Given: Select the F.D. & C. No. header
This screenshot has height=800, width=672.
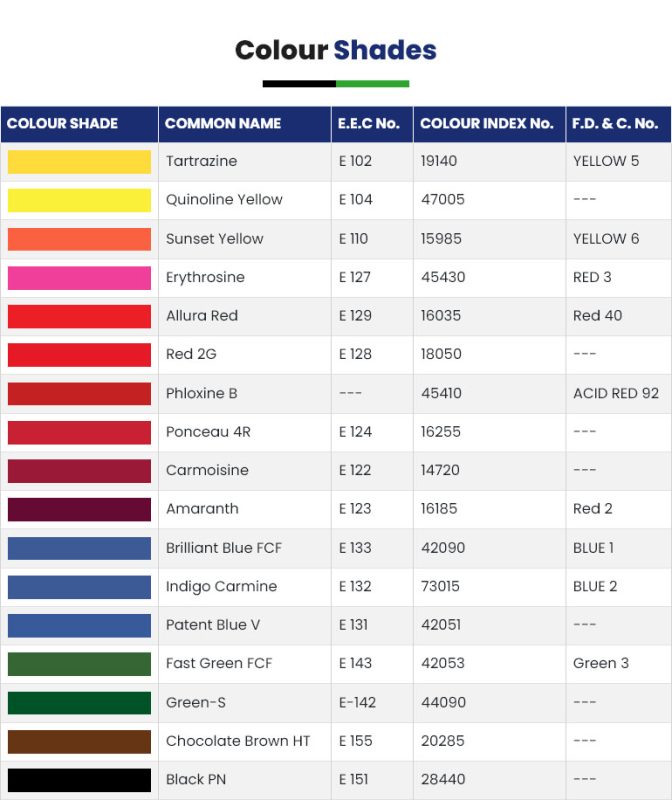Looking at the screenshot, I should click(x=614, y=124).
